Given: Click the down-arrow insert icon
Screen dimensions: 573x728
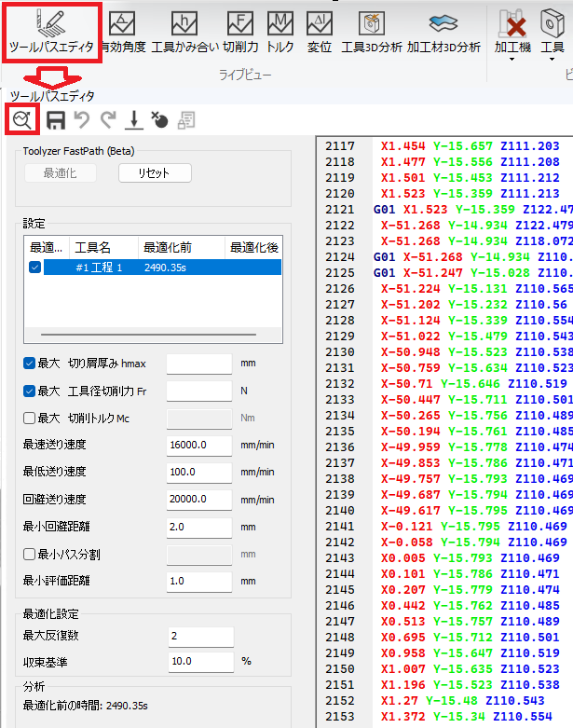Looking at the screenshot, I should point(133,120).
